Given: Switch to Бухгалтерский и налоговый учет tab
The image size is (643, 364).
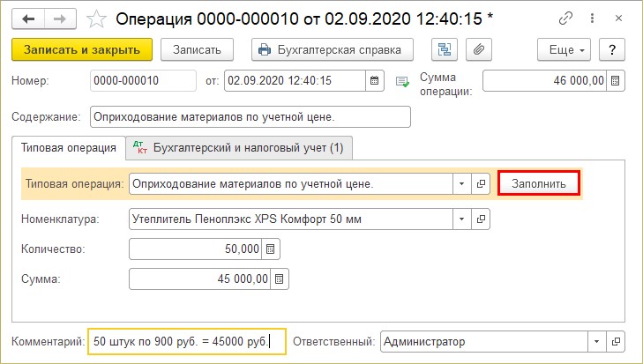Looking at the screenshot, I should 239,148.
